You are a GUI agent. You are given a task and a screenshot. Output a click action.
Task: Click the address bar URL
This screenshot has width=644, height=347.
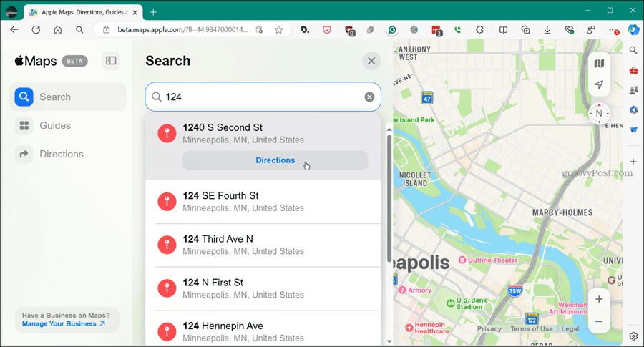pos(182,29)
